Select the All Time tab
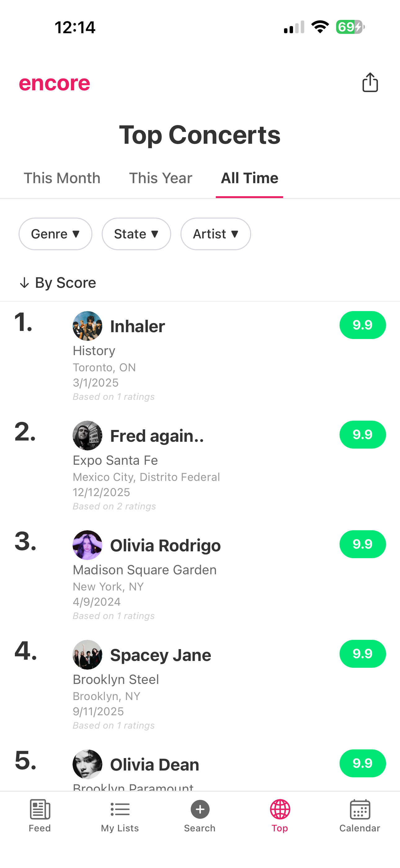 tap(250, 178)
